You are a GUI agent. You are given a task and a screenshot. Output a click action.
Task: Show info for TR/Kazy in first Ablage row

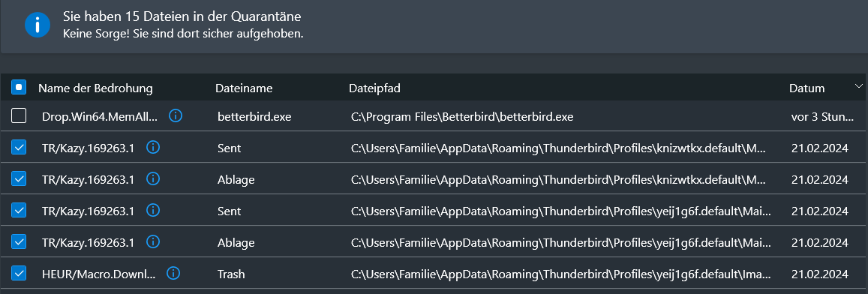coord(153,178)
